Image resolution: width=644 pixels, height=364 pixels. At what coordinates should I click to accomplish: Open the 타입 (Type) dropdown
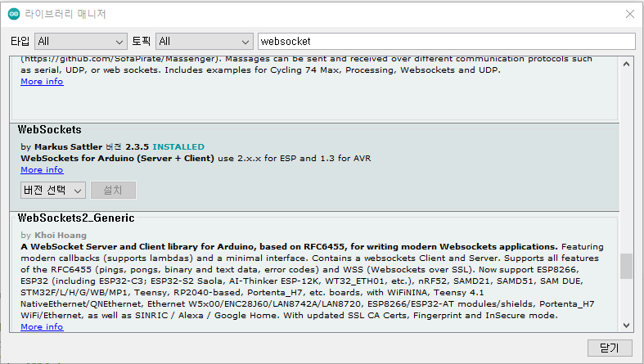(x=81, y=42)
